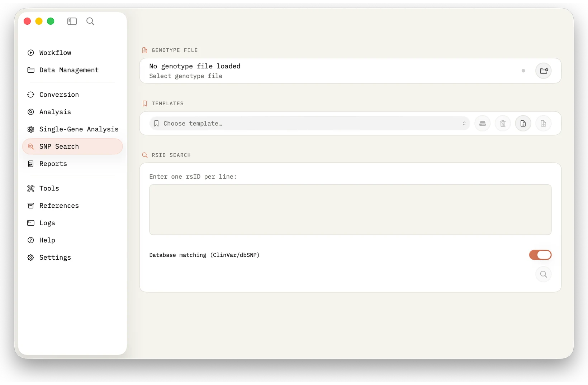The width and height of the screenshot is (588, 385).
Task: Show the Logs page
Action: 72,223
